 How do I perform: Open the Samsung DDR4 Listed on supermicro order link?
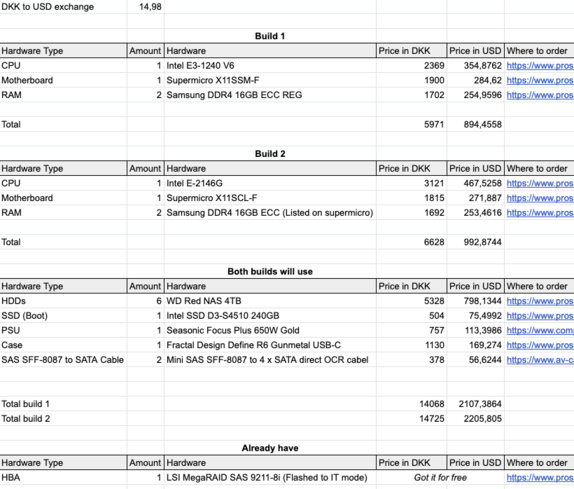coord(540,213)
